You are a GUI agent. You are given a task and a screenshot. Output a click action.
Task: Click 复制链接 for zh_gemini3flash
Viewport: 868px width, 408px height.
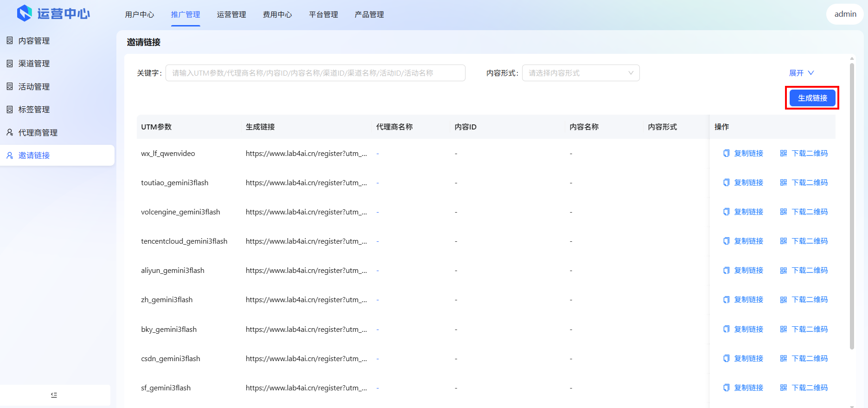pyautogui.click(x=748, y=300)
